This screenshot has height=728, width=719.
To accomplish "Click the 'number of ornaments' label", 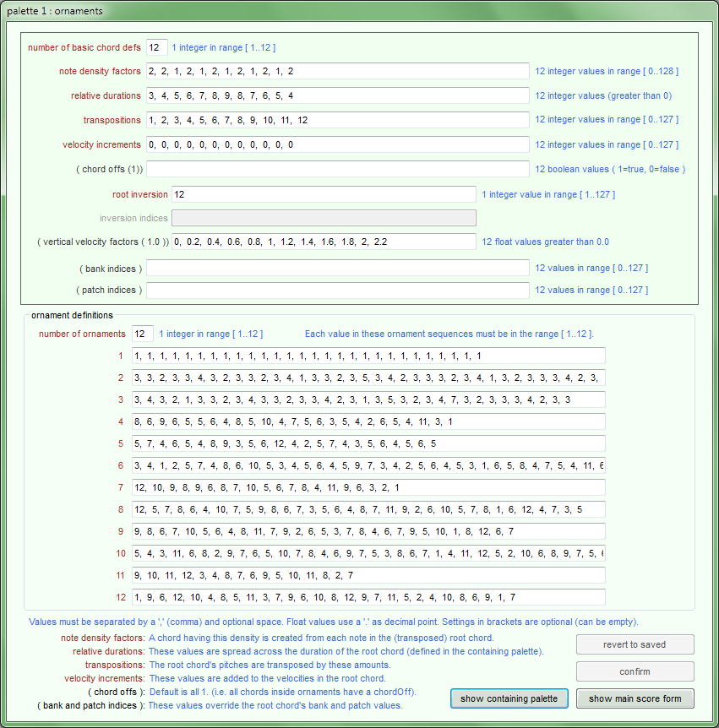I will pos(82,334).
